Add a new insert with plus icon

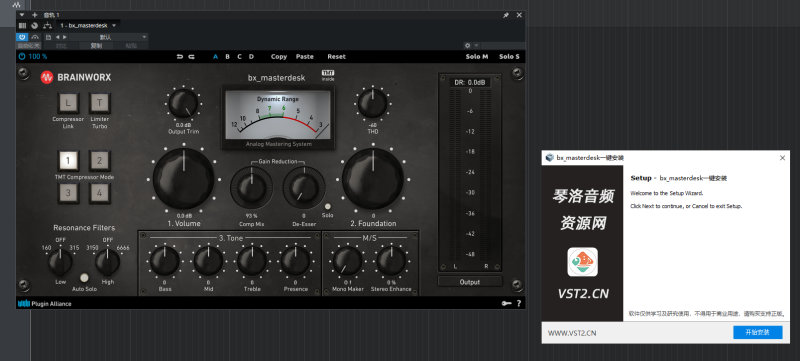point(35,15)
